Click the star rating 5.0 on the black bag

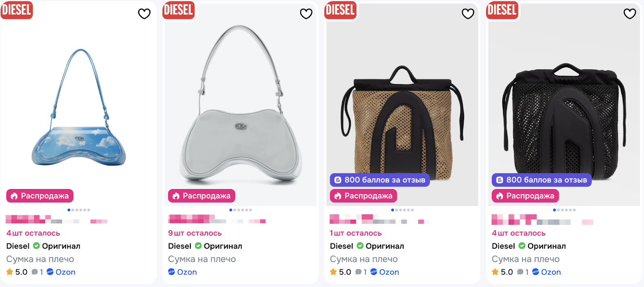click(x=502, y=272)
